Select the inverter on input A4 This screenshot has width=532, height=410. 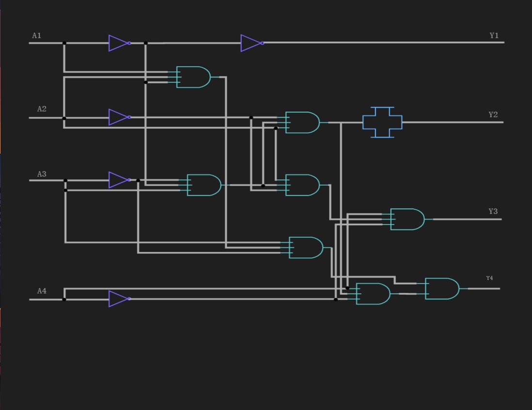pyautogui.click(x=118, y=299)
